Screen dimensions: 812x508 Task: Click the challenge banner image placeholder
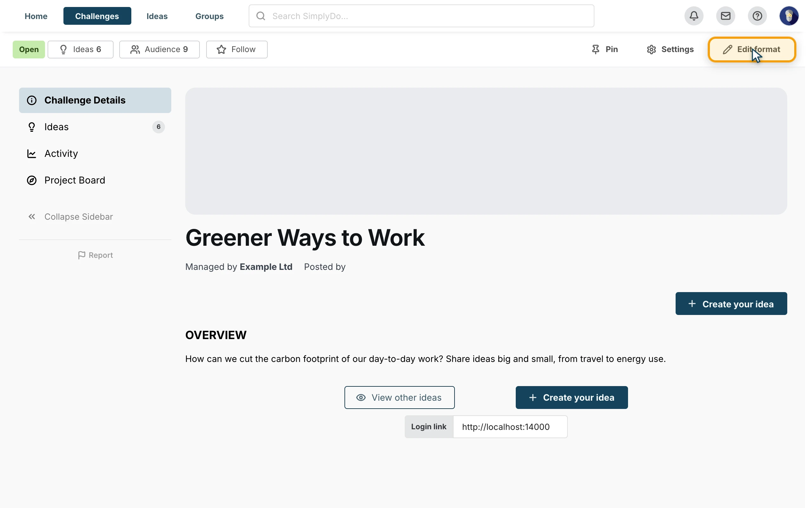click(486, 151)
